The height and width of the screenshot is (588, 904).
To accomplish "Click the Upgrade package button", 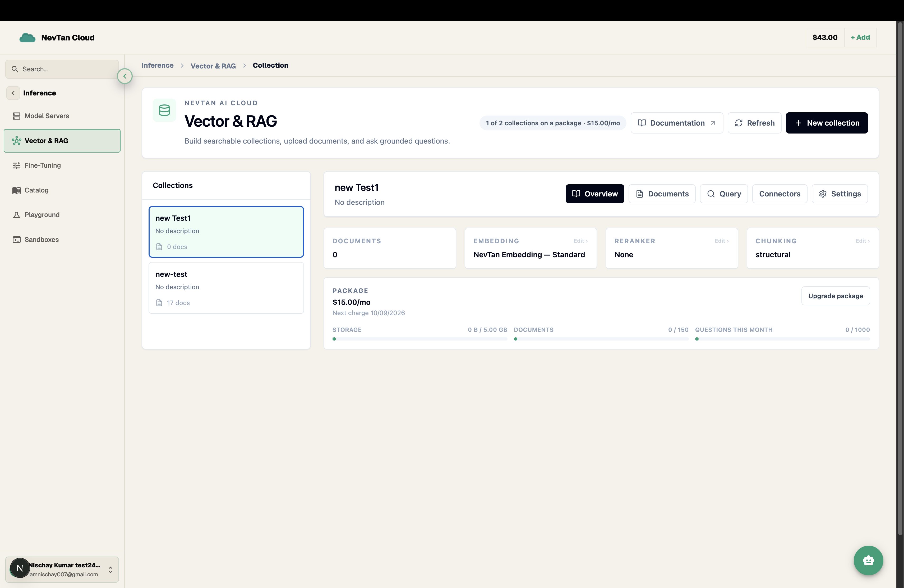I will click(x=836, y=296).
